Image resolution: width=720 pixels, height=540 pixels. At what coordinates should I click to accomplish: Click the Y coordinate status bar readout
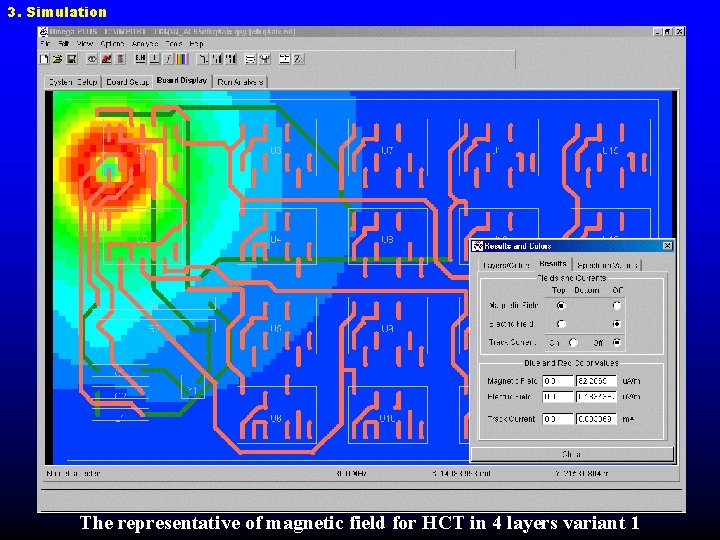coord(581,473)
